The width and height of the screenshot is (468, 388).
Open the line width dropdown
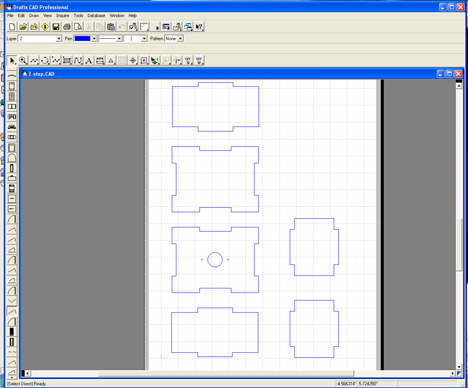click(x=144, y=39)
